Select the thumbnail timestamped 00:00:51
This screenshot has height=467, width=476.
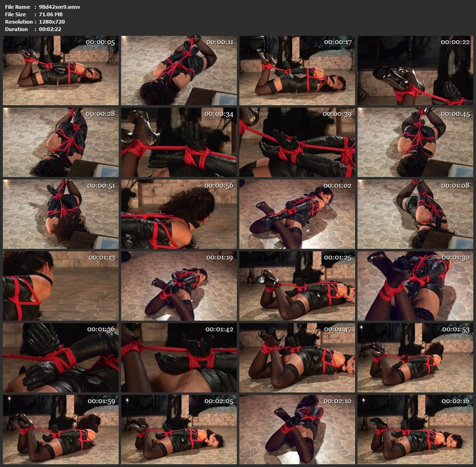[61, 214]
